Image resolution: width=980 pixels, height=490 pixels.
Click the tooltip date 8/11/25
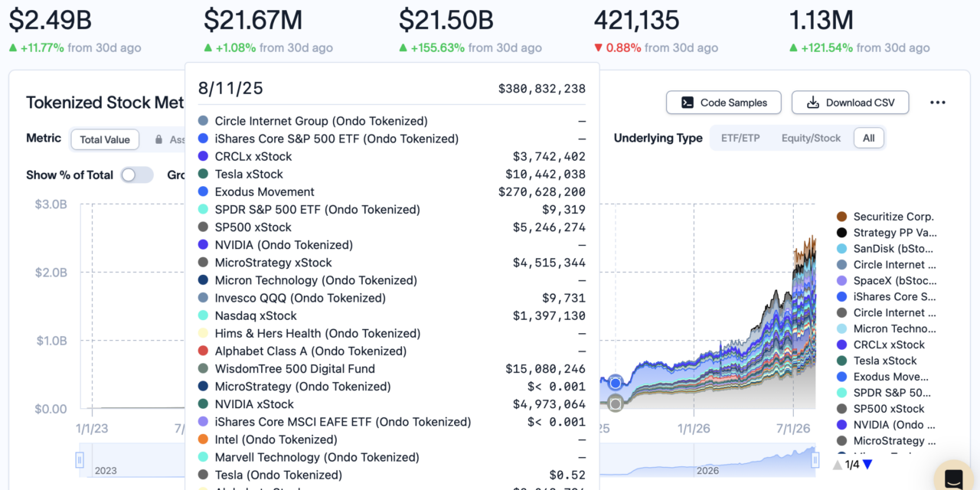pos(230,88)
